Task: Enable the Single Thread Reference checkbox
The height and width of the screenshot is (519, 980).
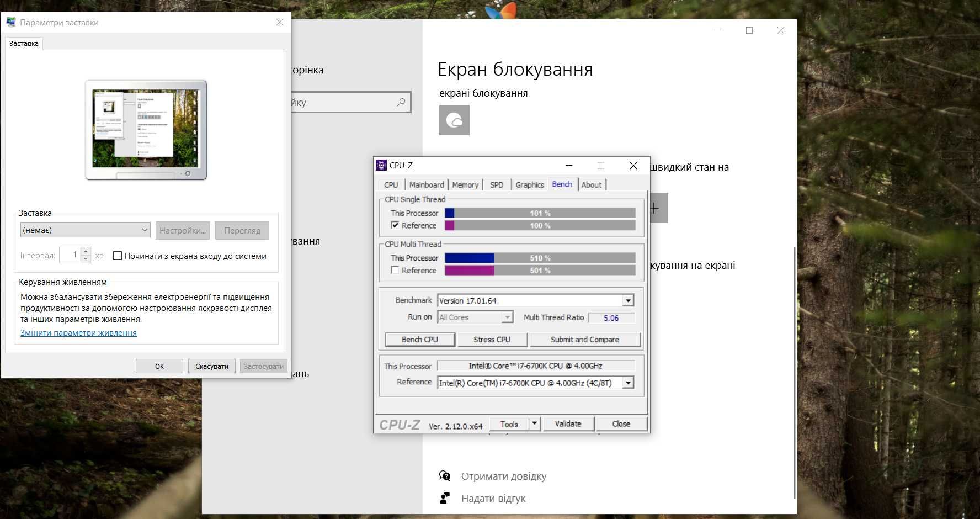Action: 395,225
